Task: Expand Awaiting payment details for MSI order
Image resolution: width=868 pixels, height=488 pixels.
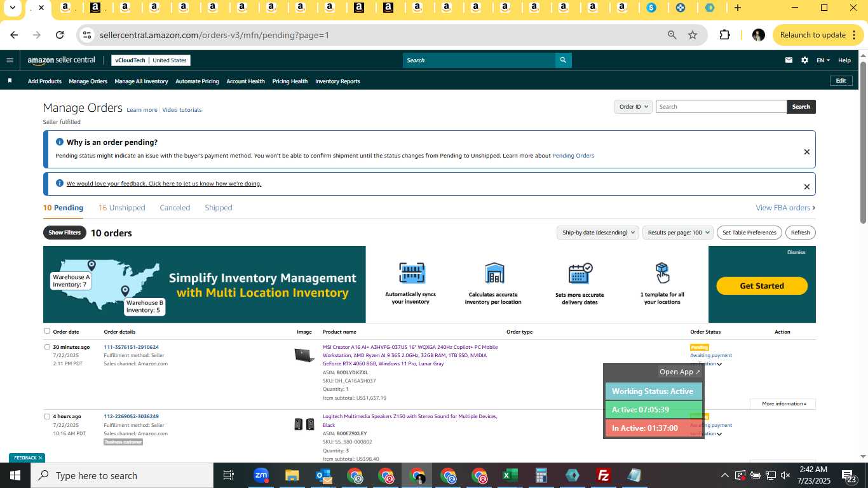Action: [719, 364]
